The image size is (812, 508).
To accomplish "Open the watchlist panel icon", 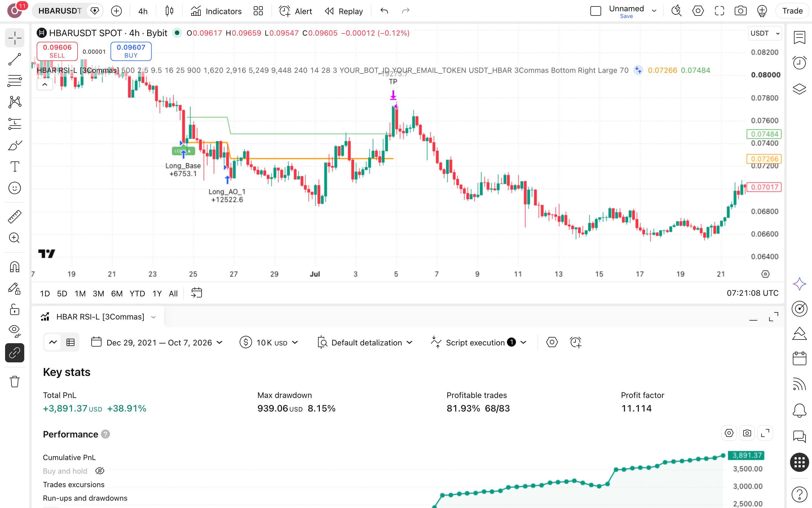I will 800,37.
